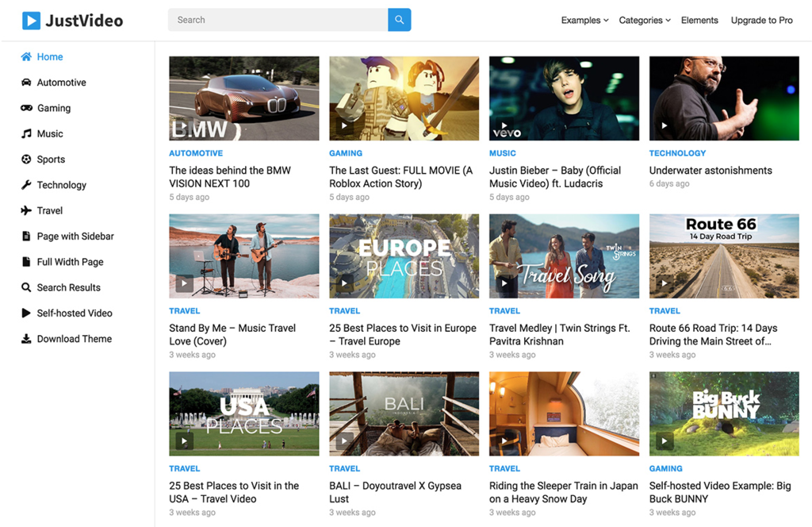The width and height of the screenshot is (812, 527).
Task: Open the Upgrade to Pro menu entry
Action: (x=760, y=20)
